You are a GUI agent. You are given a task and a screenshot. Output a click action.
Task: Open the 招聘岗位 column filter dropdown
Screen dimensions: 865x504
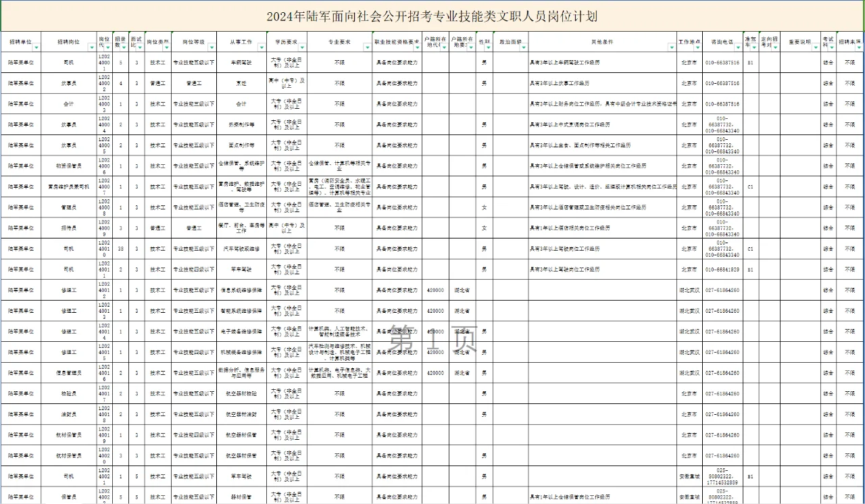tap(91, 48)
